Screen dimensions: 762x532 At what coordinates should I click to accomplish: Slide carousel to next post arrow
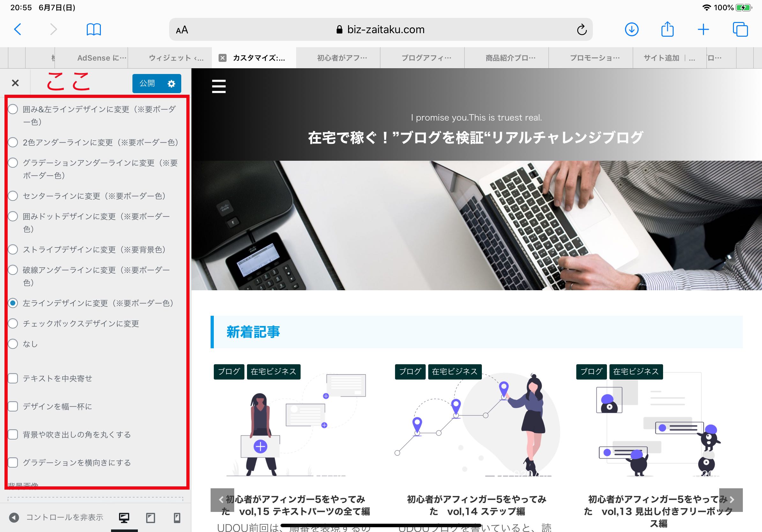pos(731,499)
